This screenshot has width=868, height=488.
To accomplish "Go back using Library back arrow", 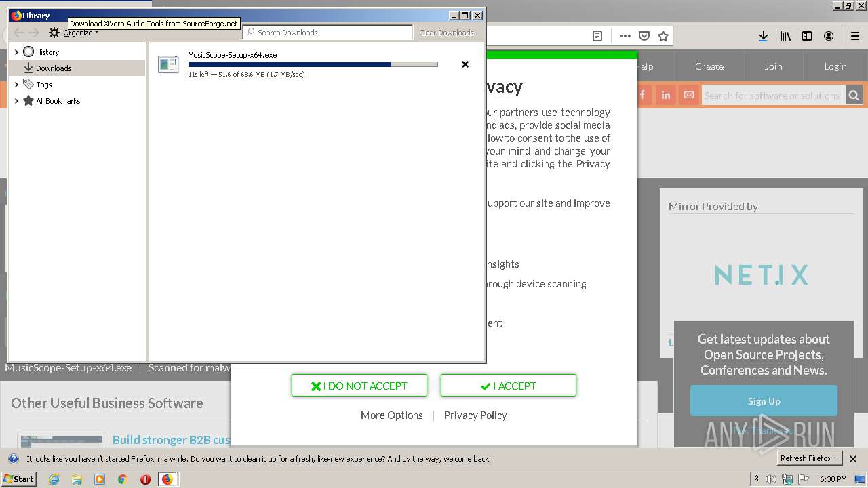I will point(19,33).
